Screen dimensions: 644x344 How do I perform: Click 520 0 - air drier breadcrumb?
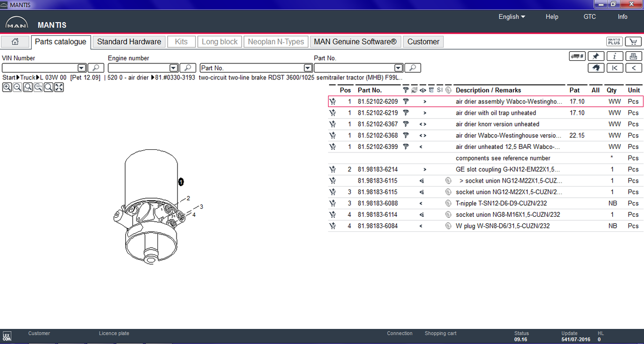pos(128,77)
